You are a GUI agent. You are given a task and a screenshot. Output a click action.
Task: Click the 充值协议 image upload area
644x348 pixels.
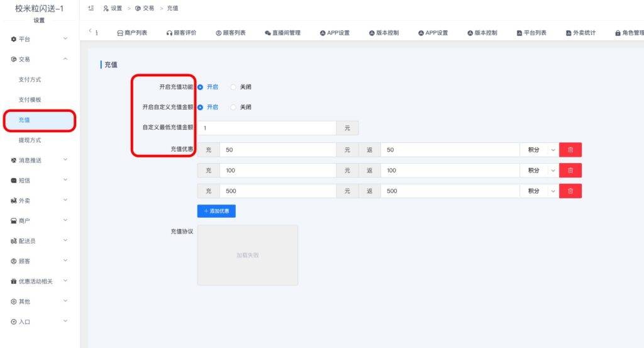247,255
